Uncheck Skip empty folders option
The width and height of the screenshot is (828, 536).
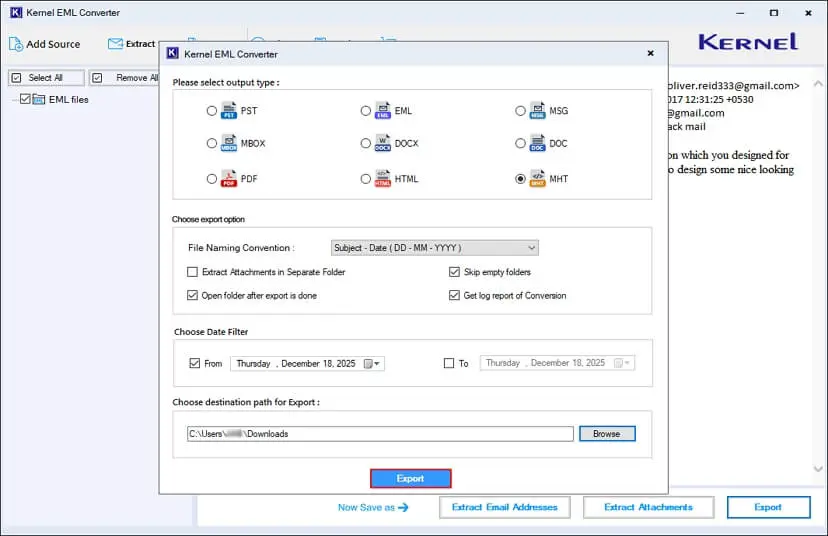pyautogui.click(x=454, y=272)
